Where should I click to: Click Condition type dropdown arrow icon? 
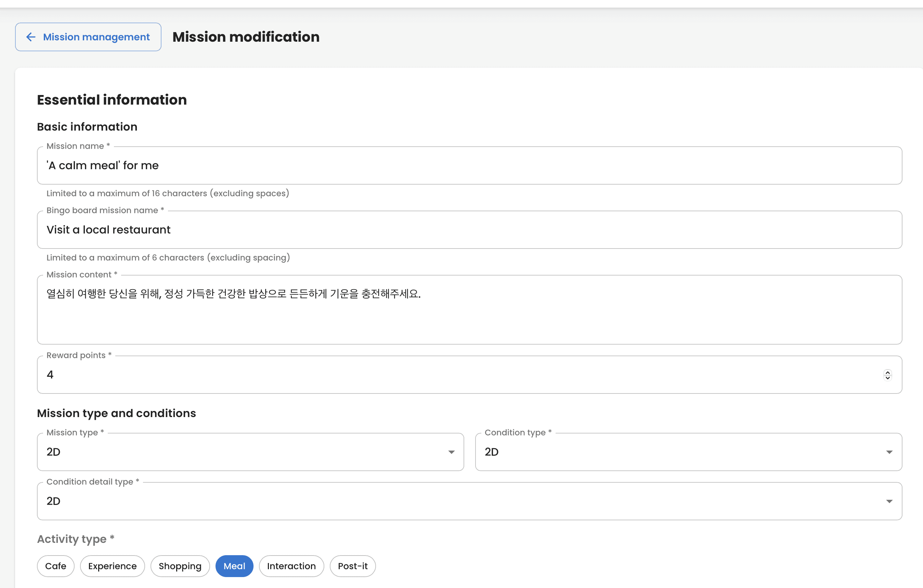[x=889, y=452]
